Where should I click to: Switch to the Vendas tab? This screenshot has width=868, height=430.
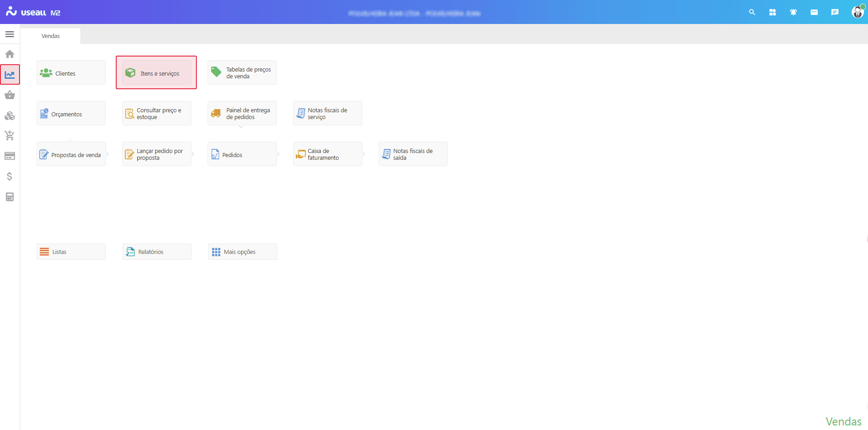[x=51, y=36]
